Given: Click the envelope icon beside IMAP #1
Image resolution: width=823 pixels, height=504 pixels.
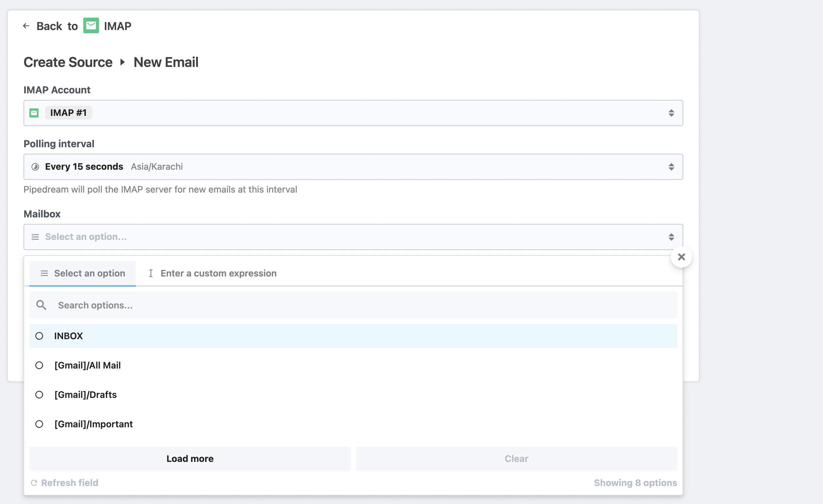Looking at the screenshot, I should [34, 113].
